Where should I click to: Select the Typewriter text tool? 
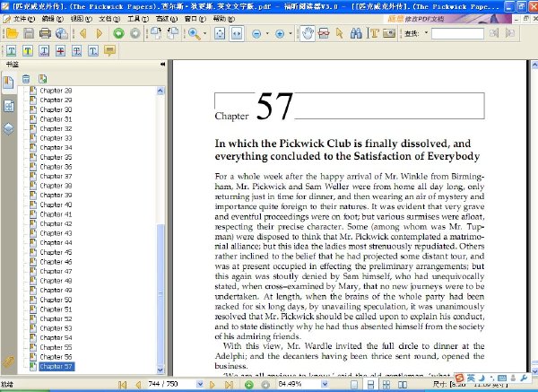coord(374,33)
